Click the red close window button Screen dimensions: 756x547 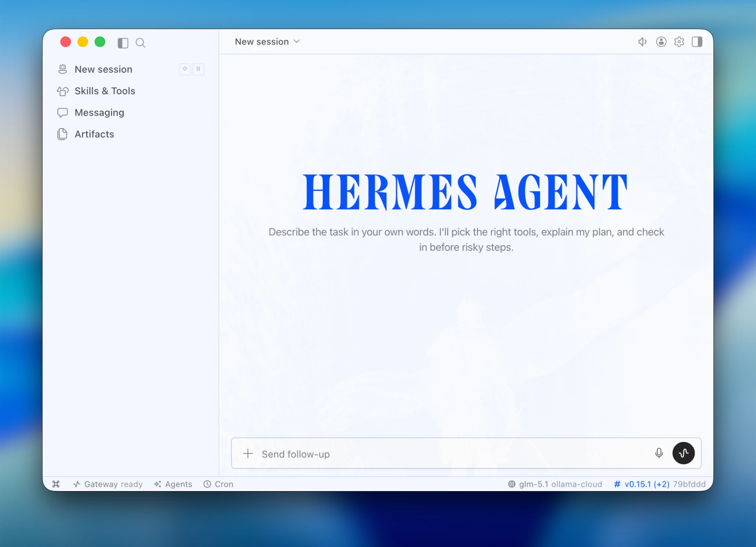[65, 42]
